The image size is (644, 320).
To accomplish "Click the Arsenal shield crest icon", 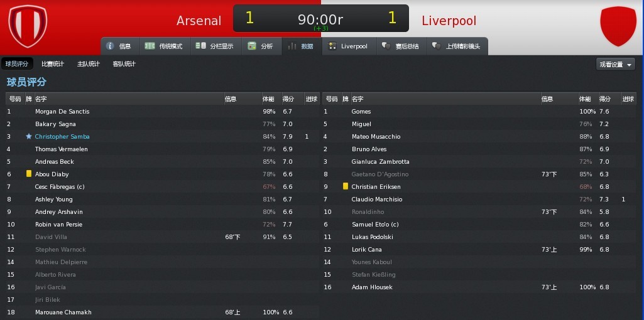I will pos(28,26).
